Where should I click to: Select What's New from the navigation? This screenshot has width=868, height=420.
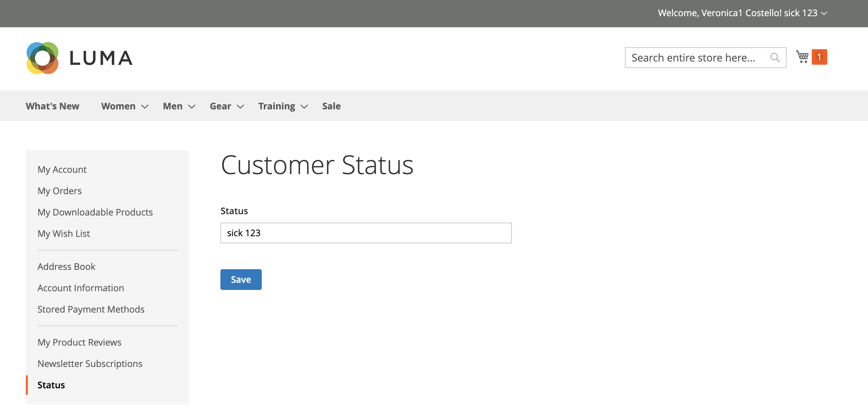point(52,106)
